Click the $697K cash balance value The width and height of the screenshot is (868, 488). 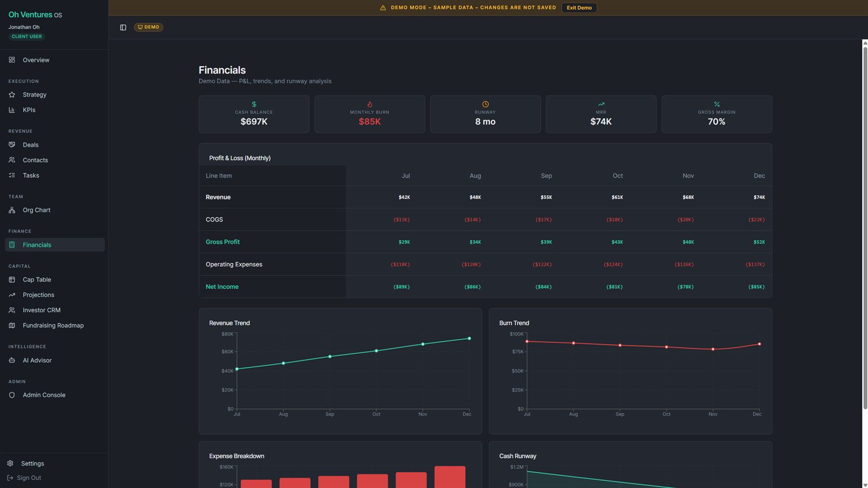click(x=254, y=122)
